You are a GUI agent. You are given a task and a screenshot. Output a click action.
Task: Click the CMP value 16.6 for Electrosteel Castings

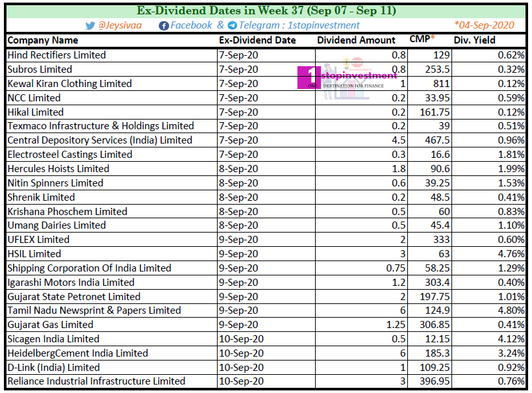pyautogui.click(x=440, y=155)
